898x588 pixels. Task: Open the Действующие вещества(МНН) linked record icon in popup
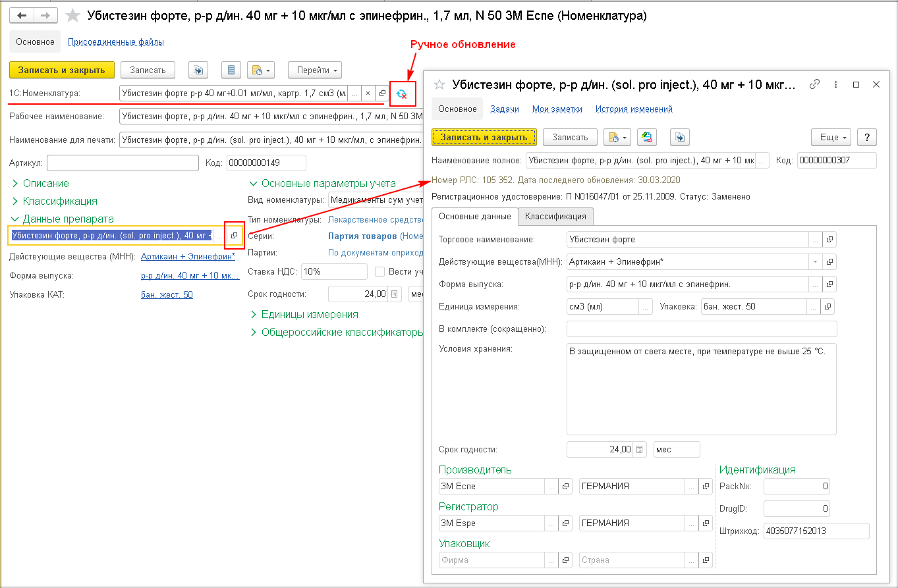(x=829, y=261)
